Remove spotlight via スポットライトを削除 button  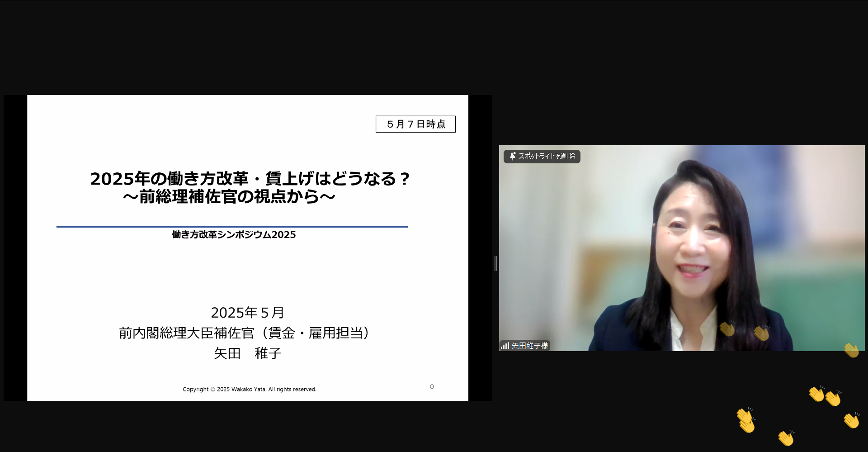tap(542, 156)
